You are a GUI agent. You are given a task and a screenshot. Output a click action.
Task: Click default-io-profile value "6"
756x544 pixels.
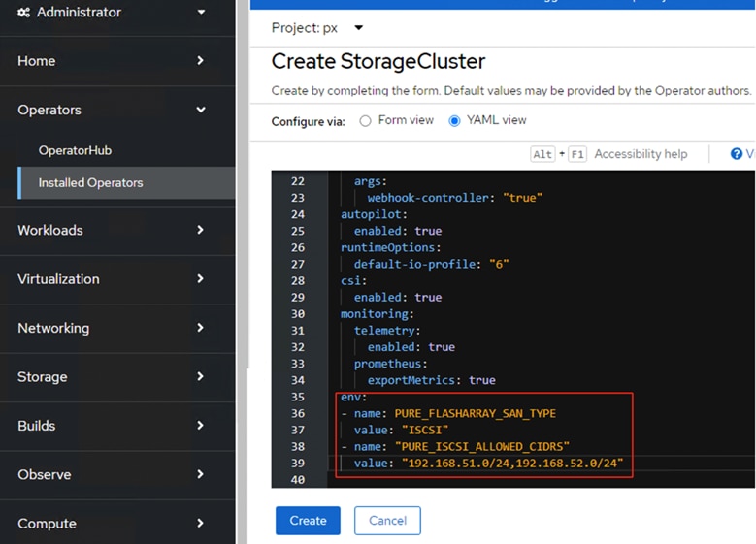coord(499,264)
